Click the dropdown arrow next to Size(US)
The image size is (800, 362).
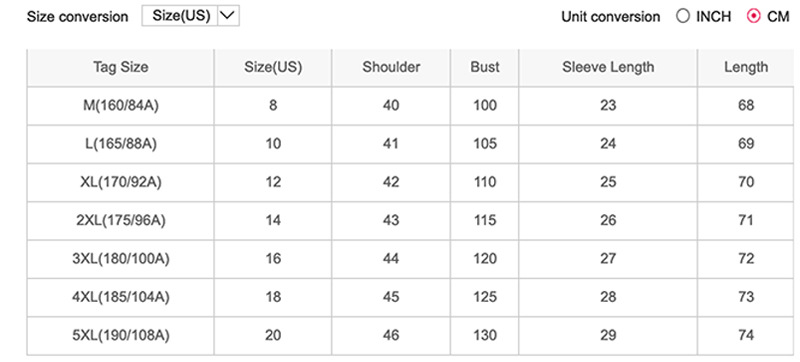point(229,16)
